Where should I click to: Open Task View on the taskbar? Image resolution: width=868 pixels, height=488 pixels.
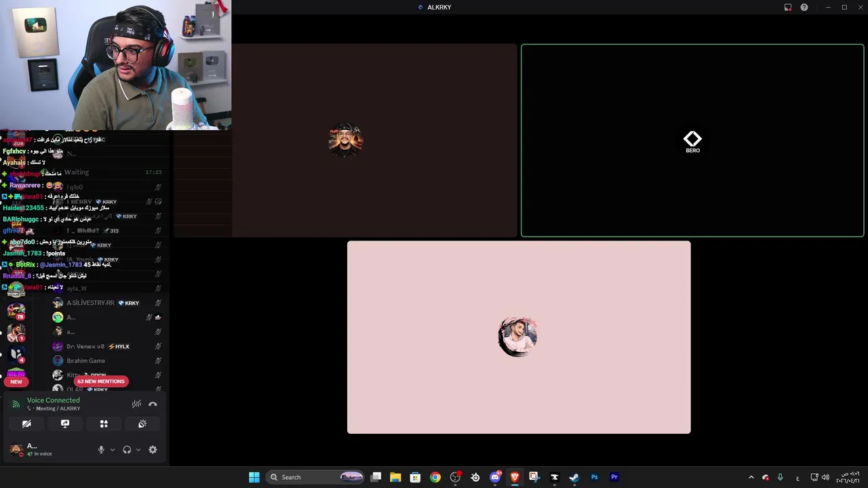376,477
